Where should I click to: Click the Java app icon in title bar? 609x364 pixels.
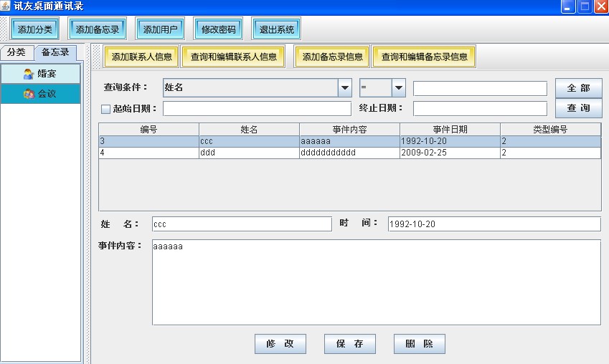click(x=5, y=6)
